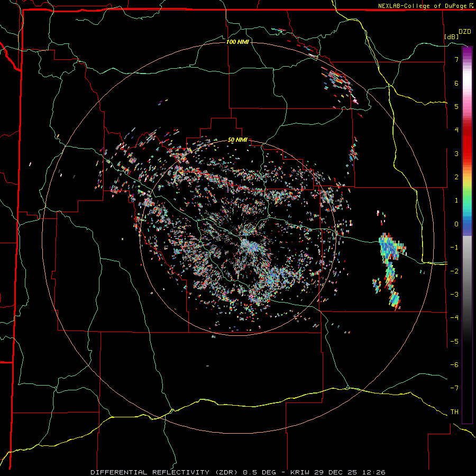Image resolution: width=476 pixels, height=476 pixels.
Task: Click the -7 value on the color scale
Action: coord(454,388)
